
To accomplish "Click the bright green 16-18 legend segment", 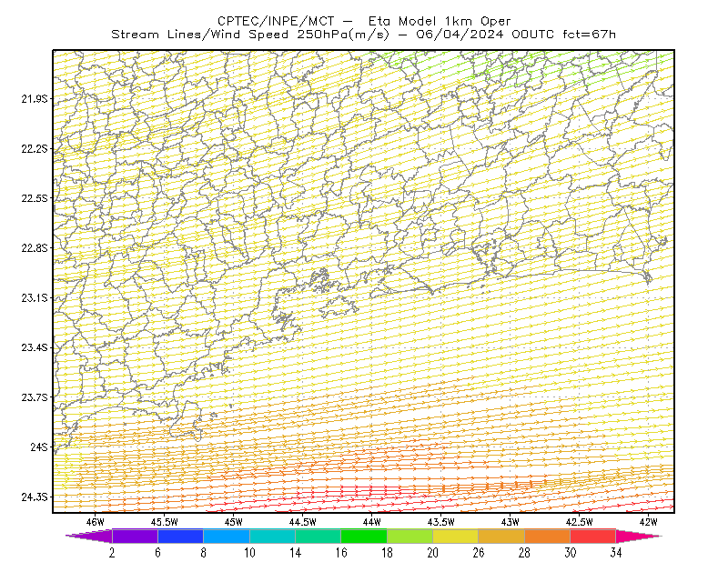I will point(364,536).
